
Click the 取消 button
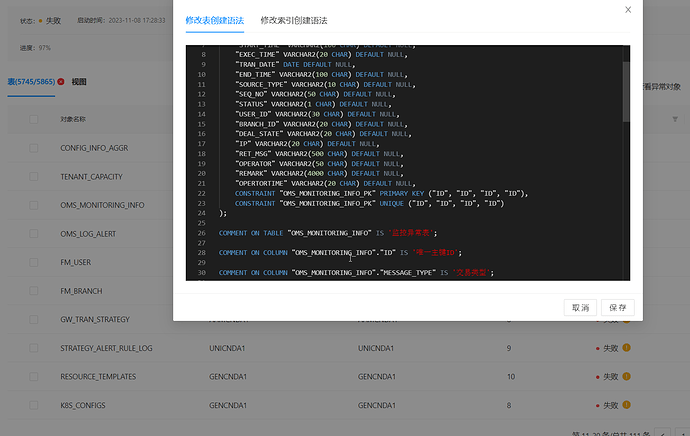tap(580, 308)
